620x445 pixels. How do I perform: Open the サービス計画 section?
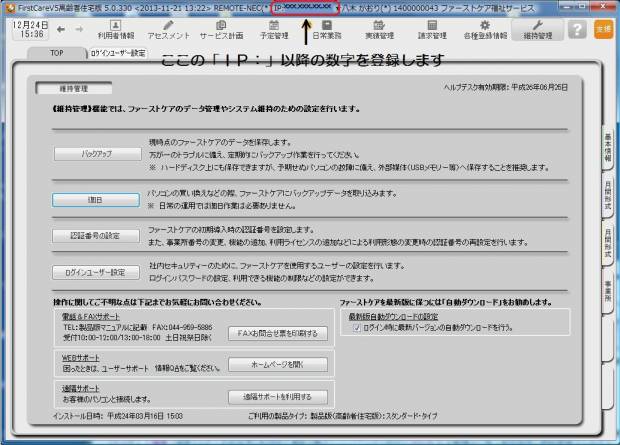point(221,29)
